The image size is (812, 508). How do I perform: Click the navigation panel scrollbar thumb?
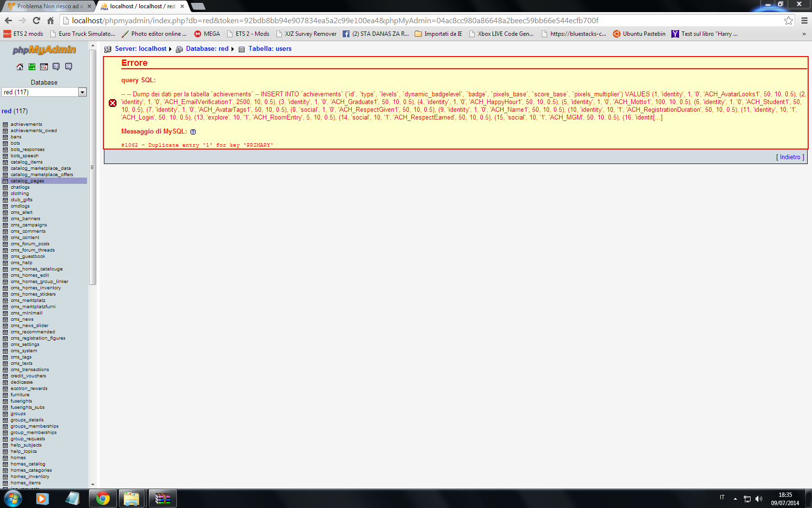coord(93,167)
